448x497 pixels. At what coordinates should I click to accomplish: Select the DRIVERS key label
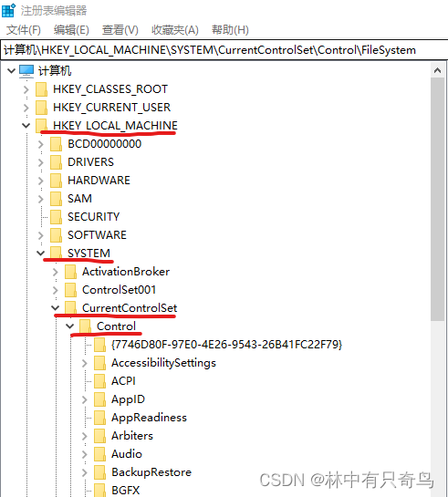pos(90,162)
